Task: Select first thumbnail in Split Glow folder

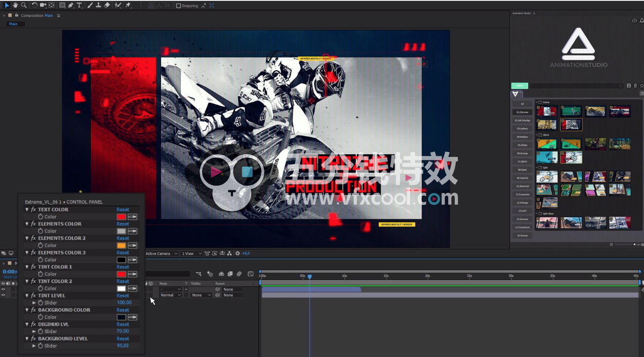Action: [x=547, y=222]
